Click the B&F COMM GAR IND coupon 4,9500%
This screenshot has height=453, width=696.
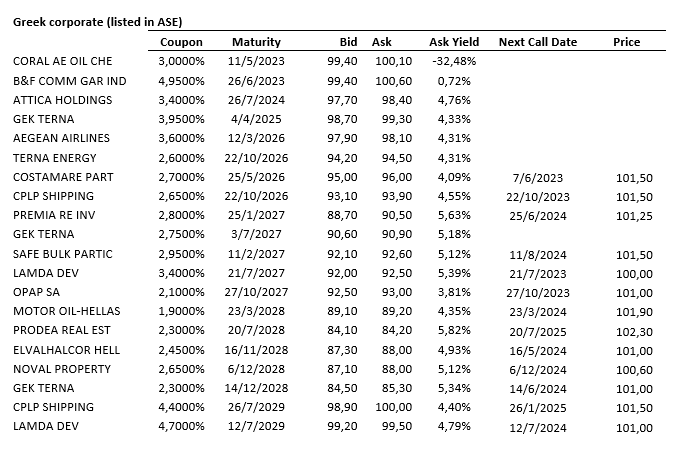coord(181,81)
